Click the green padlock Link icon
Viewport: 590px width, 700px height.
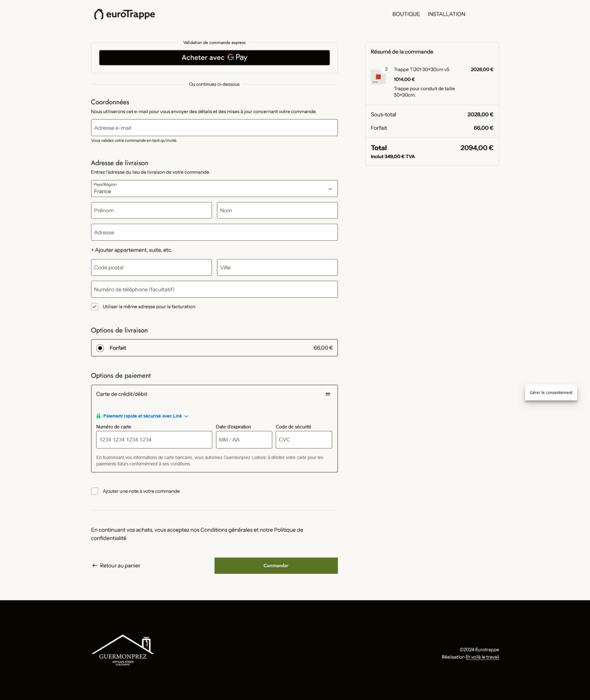tap(98, 416)
